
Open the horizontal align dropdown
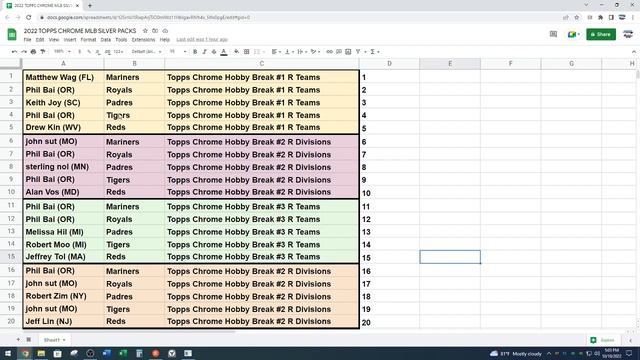click(276, 52)
